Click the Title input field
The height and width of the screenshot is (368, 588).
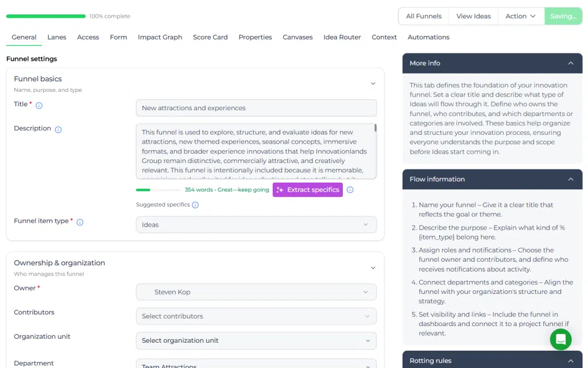coord(256,108)
